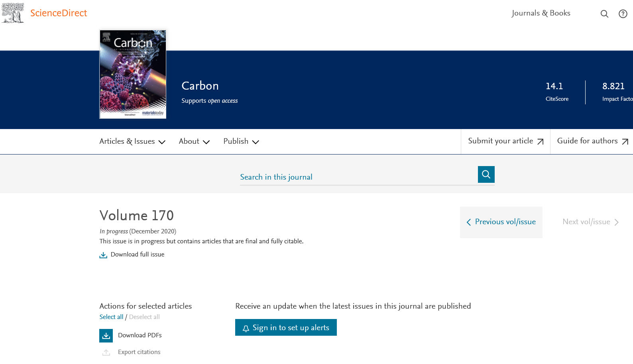This screenshot has width=633, height=364.
Task: Click the 14.1 CiteScore metric
Action: tap(557, 92)
